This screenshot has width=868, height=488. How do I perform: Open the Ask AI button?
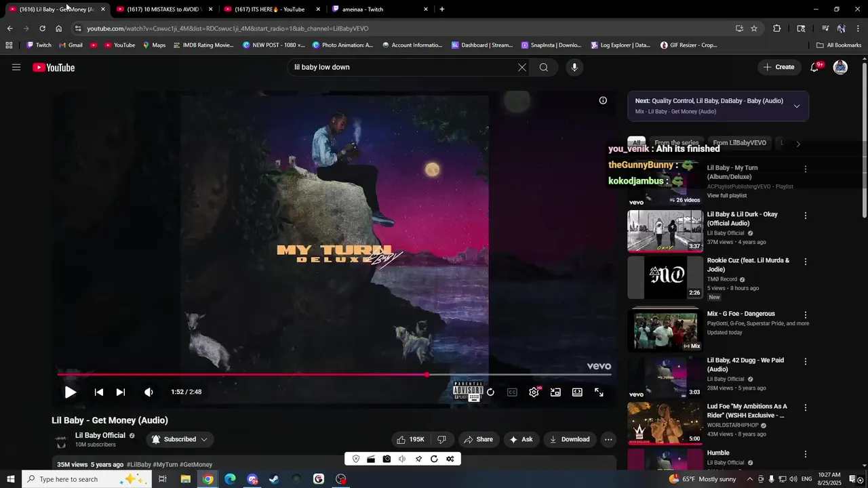click(x=521, y=439)
